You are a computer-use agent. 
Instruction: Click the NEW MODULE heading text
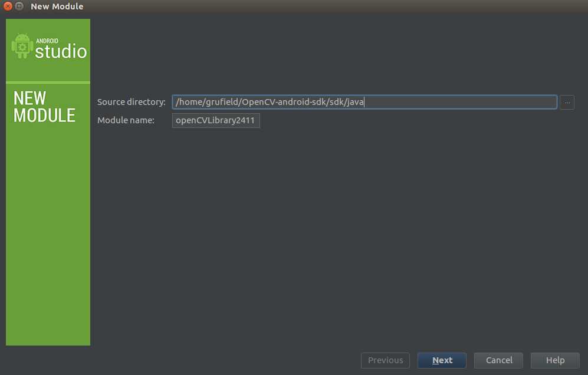44,107
